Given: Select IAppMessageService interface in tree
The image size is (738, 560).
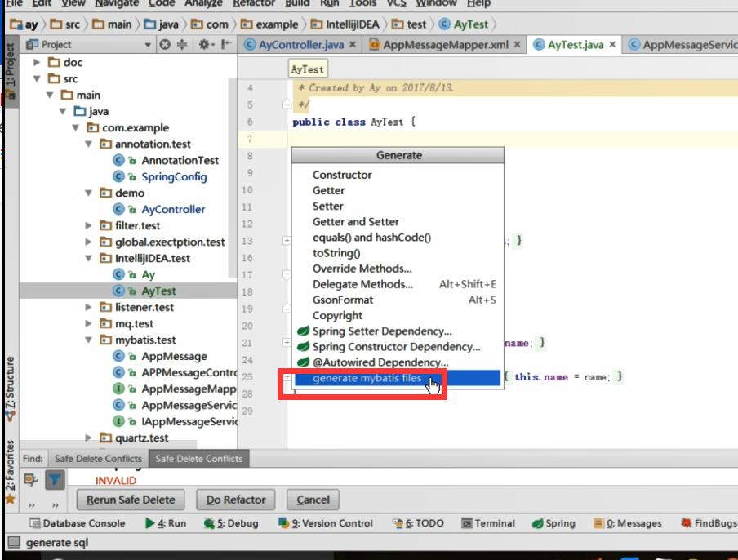Looking at the screenshot, I should [x=189, y=422].
